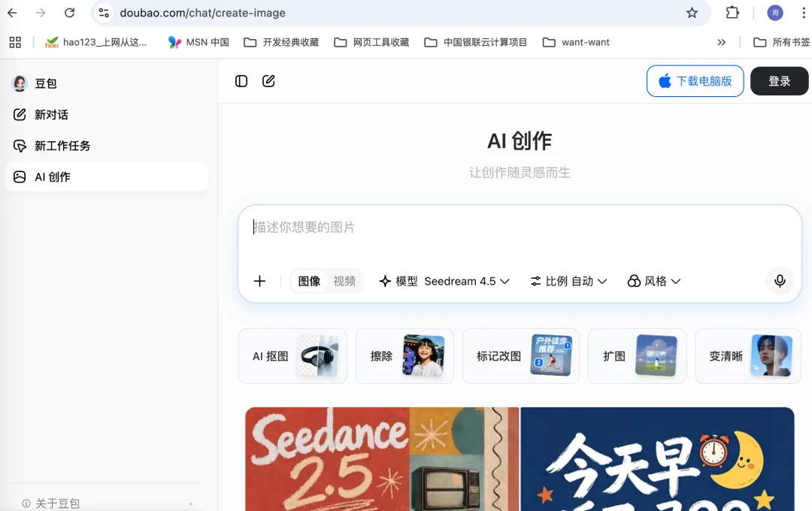Viewport: 812px width, 511px height.
Task: Open the 擦除 tool card
Action: (x=404, y=356)
